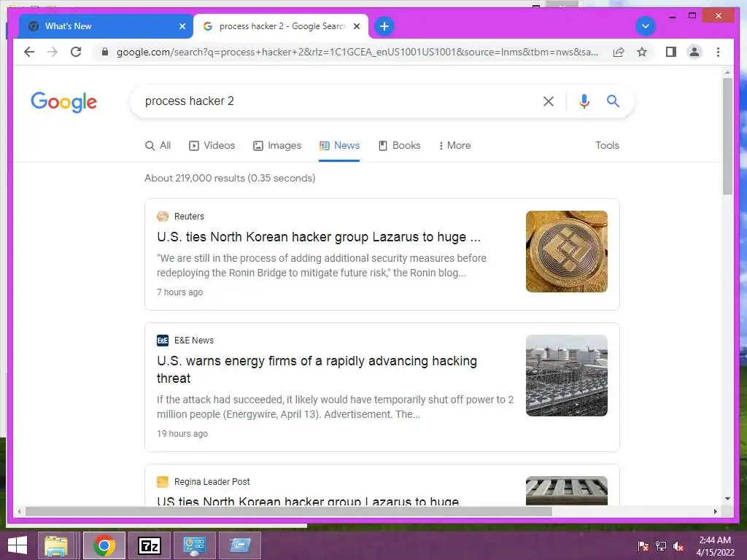Switch to the What's New tab
The width and height of the screenshot is (747, 560).
(x=106, y=26)
